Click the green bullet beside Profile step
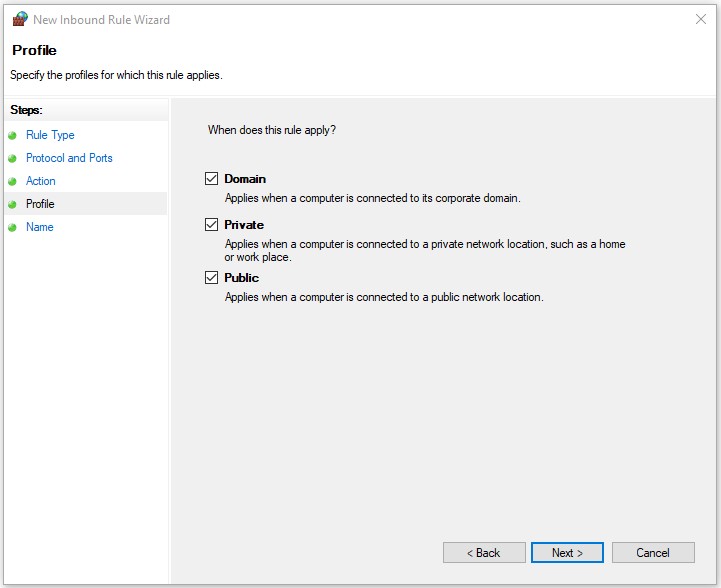 12,204
